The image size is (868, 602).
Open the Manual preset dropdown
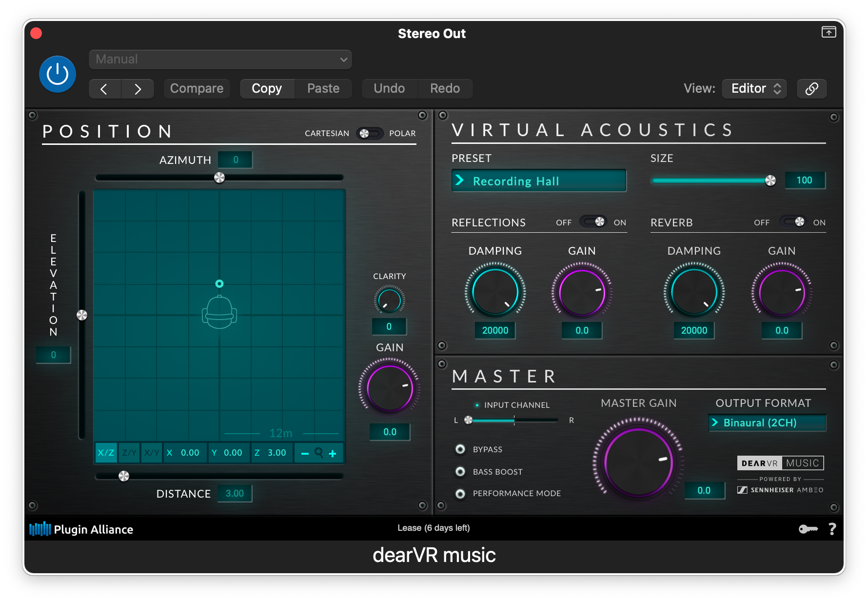(x=219, y=59)
